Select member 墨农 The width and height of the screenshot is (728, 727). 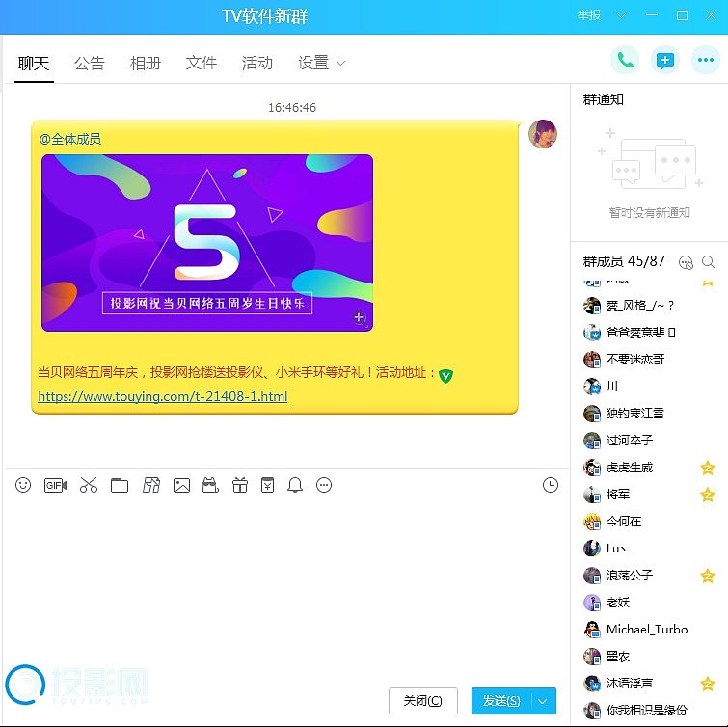tap(648, 657)
